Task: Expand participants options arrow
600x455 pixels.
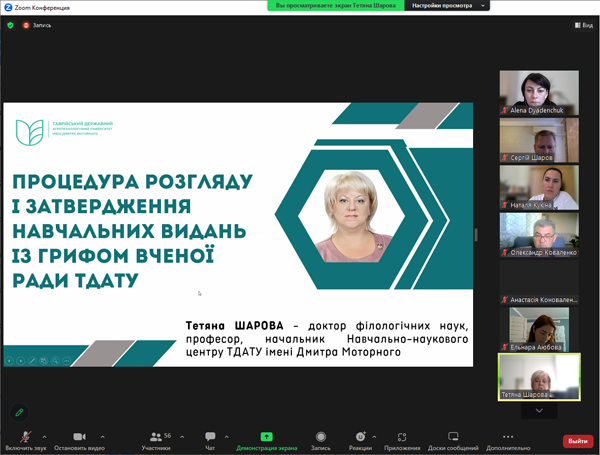Action: click(182, 437)
